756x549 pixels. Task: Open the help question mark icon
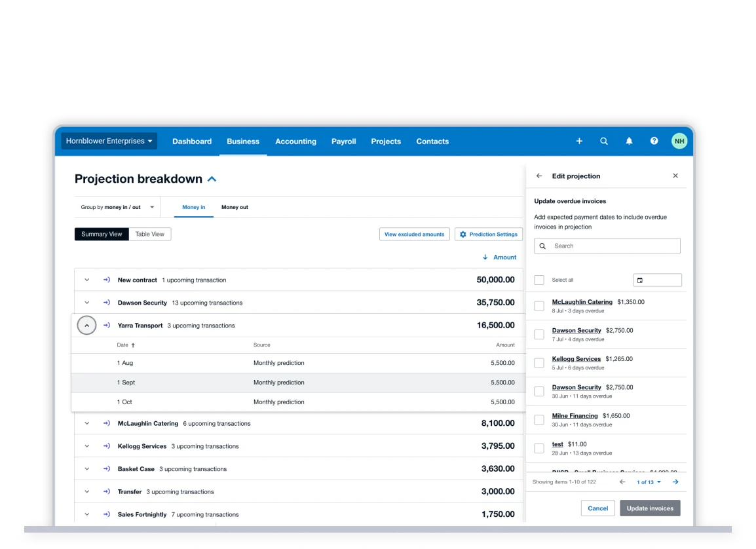(654, 141)
